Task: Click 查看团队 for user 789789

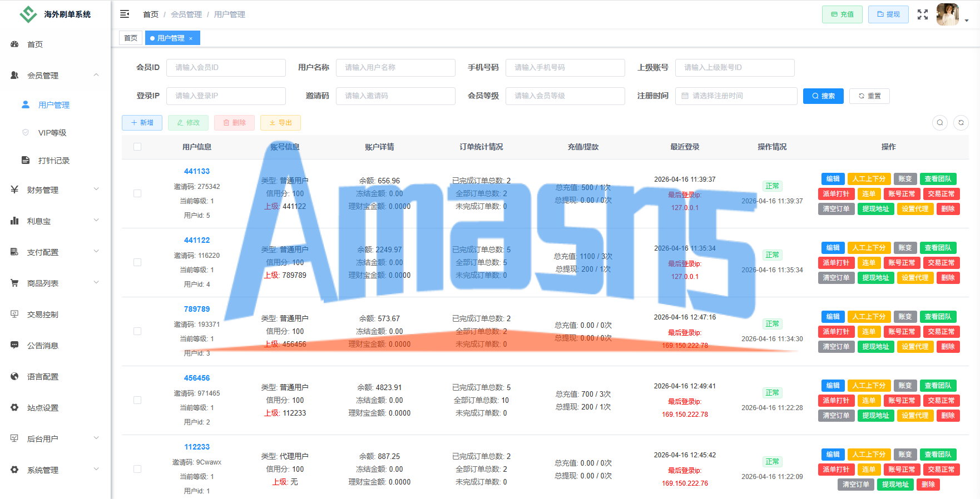Action: click(x=938, y=317)
